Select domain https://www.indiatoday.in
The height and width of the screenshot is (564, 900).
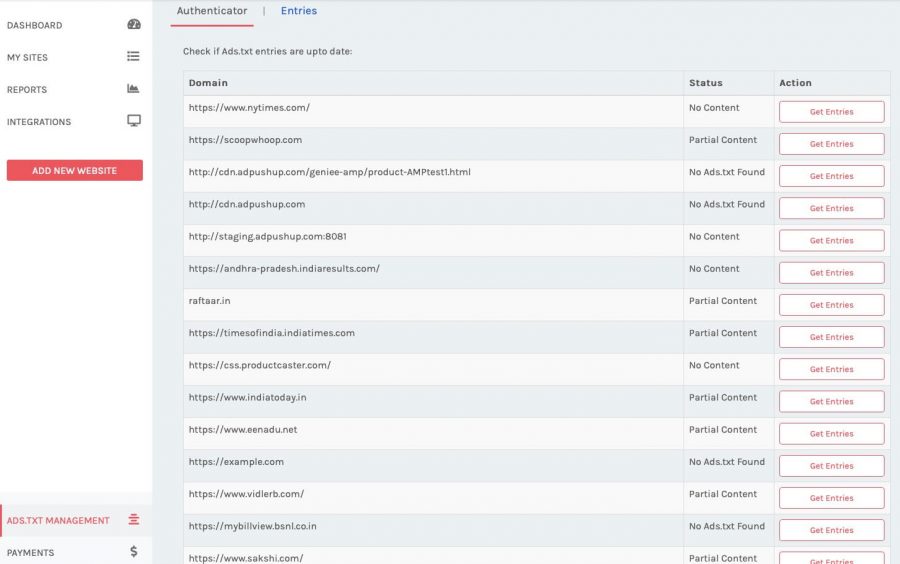[x=247, y=396]
